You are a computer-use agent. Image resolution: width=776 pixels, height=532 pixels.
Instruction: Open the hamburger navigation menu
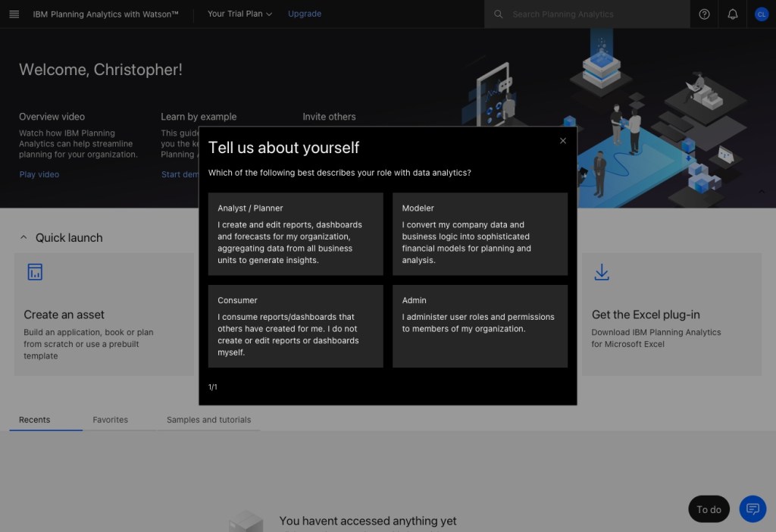[x=14, y=14]
